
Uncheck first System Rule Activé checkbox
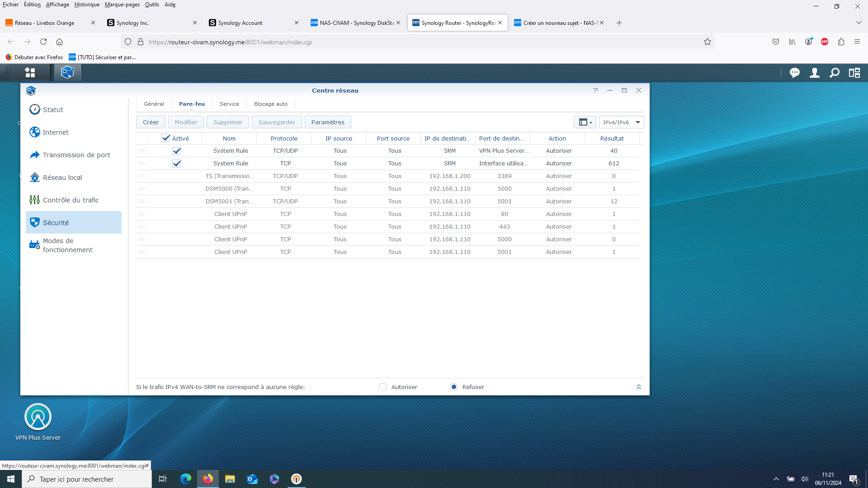(x=177, y=151)
